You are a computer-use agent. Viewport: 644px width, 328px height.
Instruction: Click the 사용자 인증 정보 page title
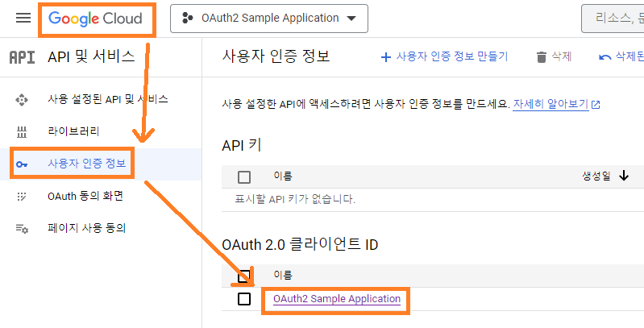pos(276,56)
